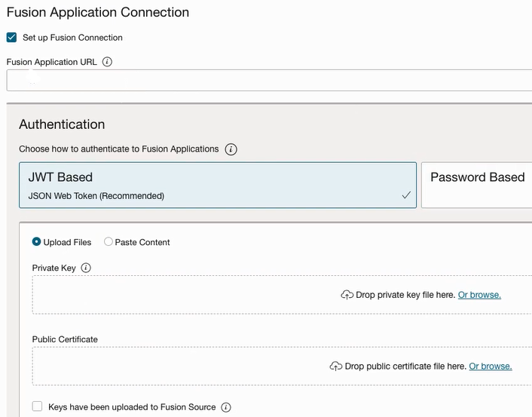Click cloud upload icon for private key
This screenshot has height=417, width=532.
click(347, 295)
